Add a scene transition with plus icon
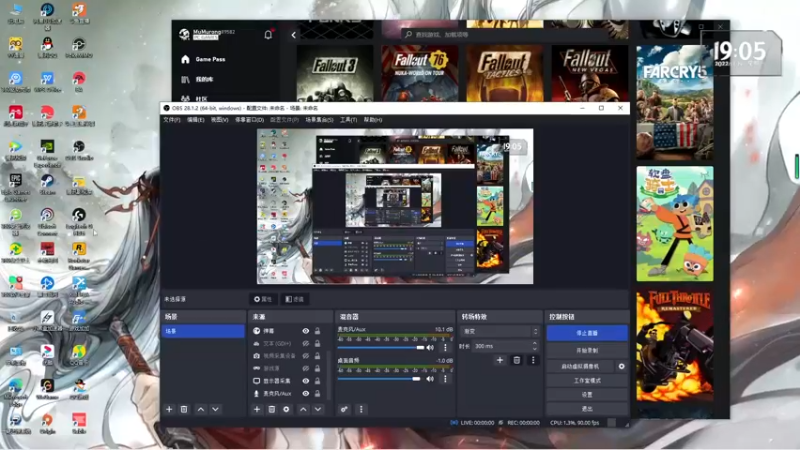Screen dimensions: 800x450 click(500, 360)
